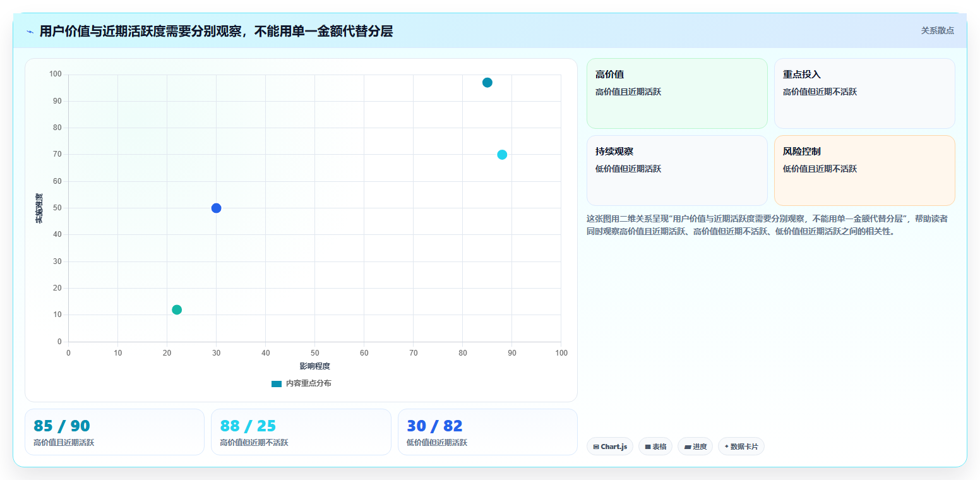Screen dimensions: 980x480
Task: Select the 数据卡片 tag chip
Action: tap(741, 447)
